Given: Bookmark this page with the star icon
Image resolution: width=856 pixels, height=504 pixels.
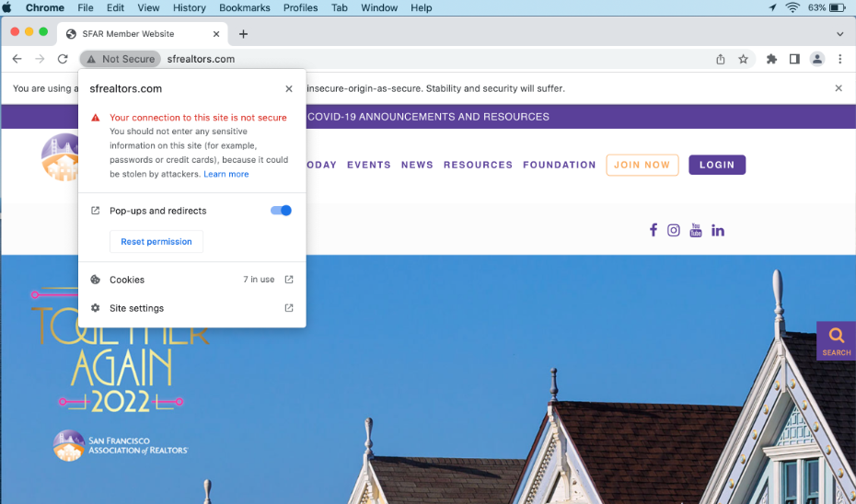Looking at the screenshot, I should click(x=743, y=59).
